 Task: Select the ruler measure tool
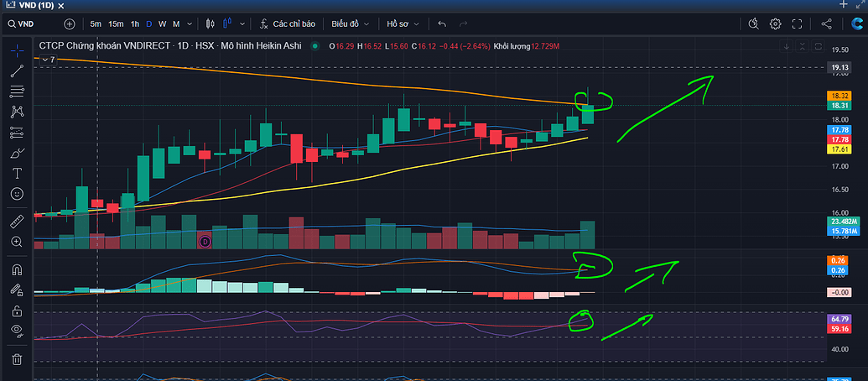pyautogui.click(x=17, y=222)
